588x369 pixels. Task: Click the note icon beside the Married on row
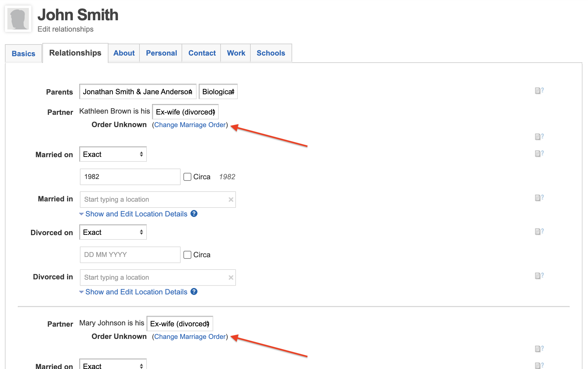click(537, 153)
